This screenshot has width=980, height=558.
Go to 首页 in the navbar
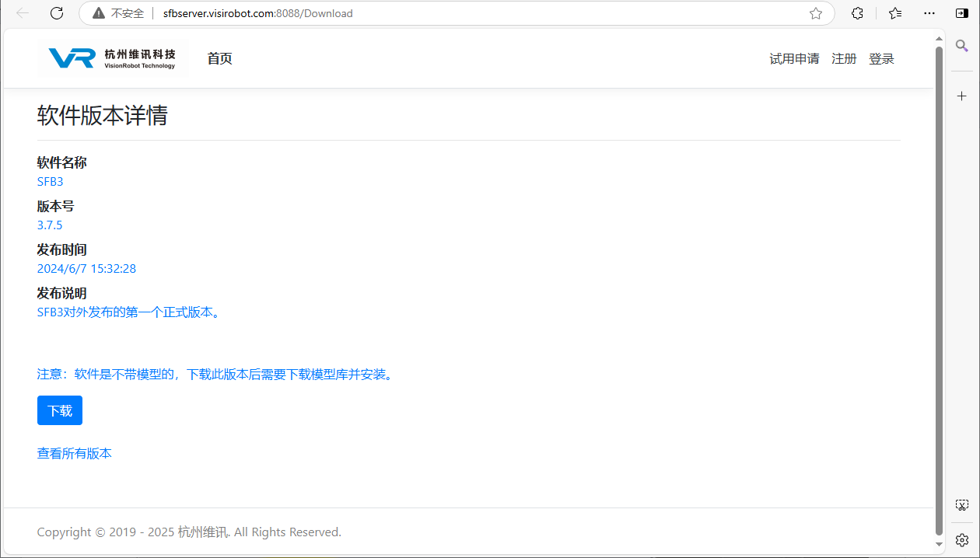[219, 58]
